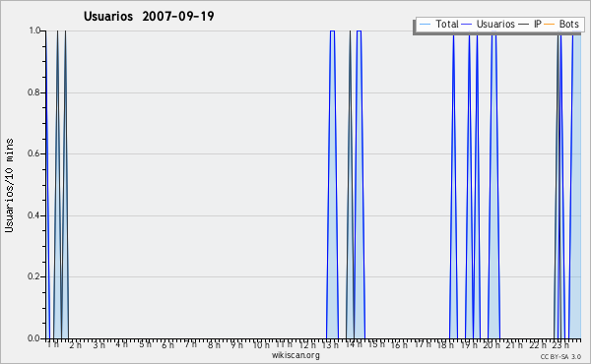This screenshot has height=364, width=591.
Task: Click the '6 h' x-axis label
Action: click(x=167, y=344)
